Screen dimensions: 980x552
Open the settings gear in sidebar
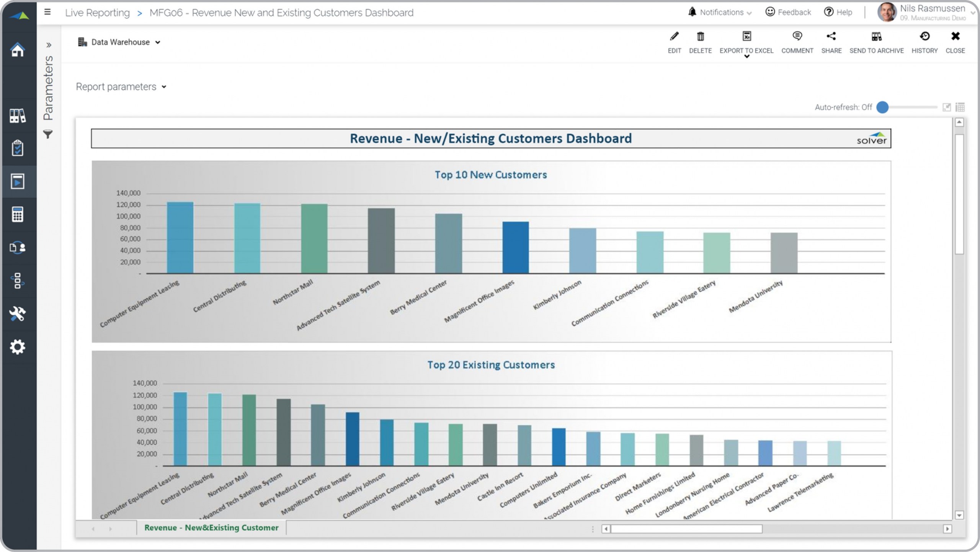coord(18,347)
